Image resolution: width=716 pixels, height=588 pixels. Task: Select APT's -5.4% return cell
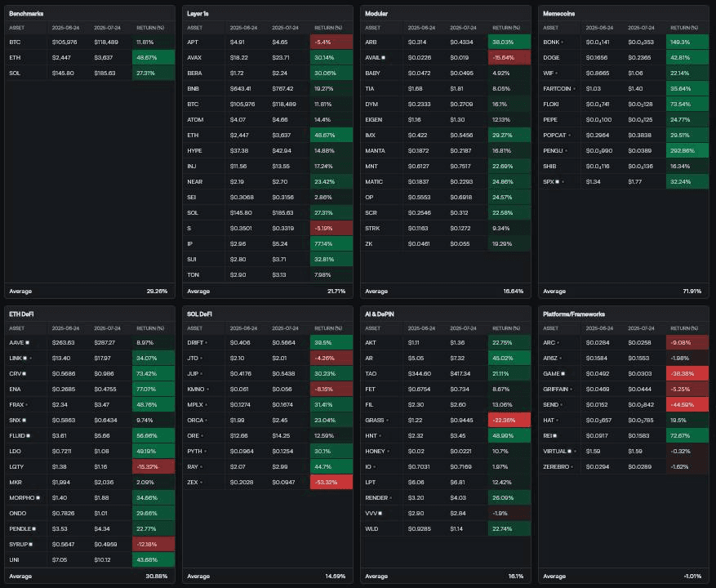[x=331, y=42]
